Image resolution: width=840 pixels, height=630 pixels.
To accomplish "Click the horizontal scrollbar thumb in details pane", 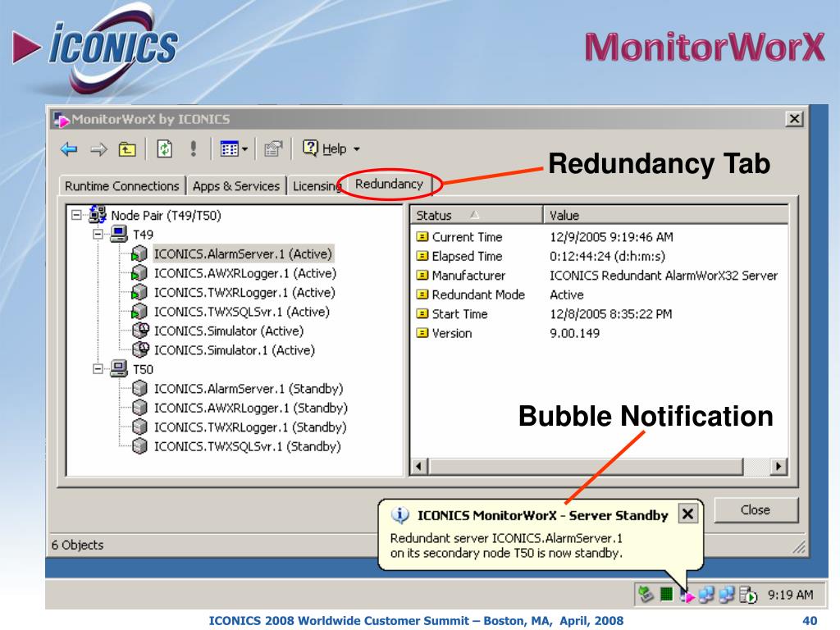I will tap(586, 466).
